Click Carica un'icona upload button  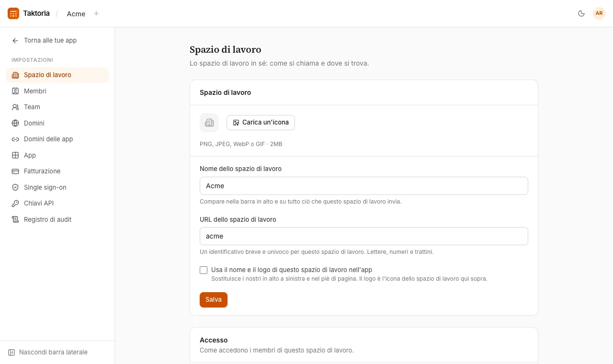click(261, 123)
